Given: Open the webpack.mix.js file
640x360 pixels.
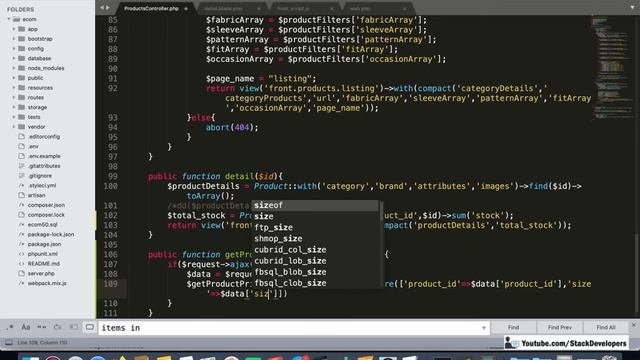Looking at the screenshot, I should pyautogui.click(x=47, y=283).
